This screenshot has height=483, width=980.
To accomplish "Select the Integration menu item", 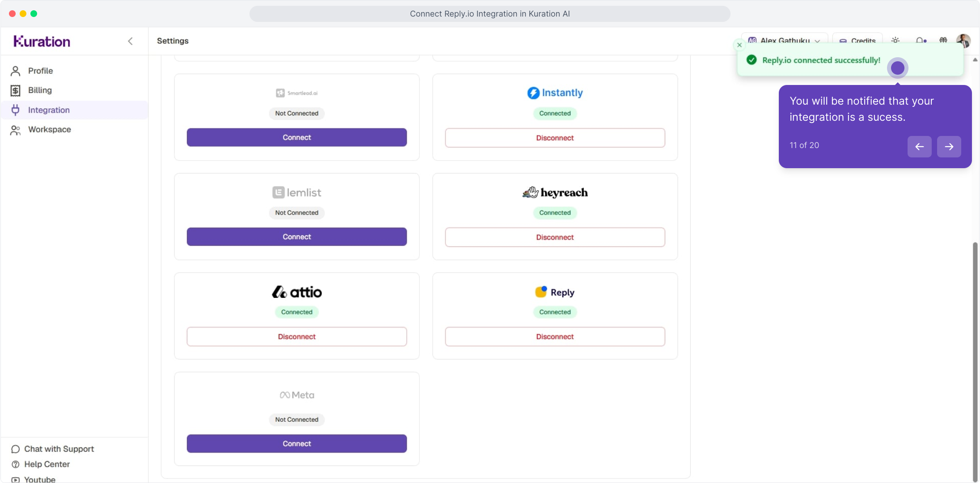I will 75,110.
